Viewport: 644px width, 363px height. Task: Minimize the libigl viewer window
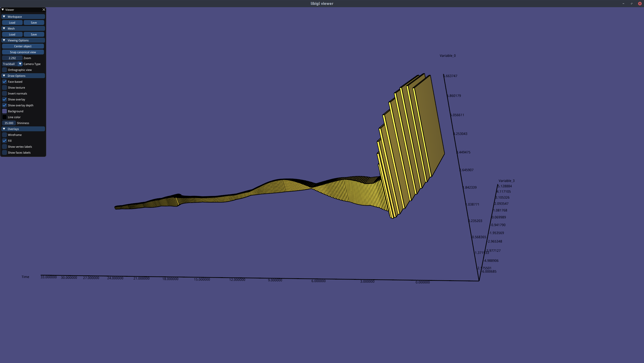pos(623,4)
